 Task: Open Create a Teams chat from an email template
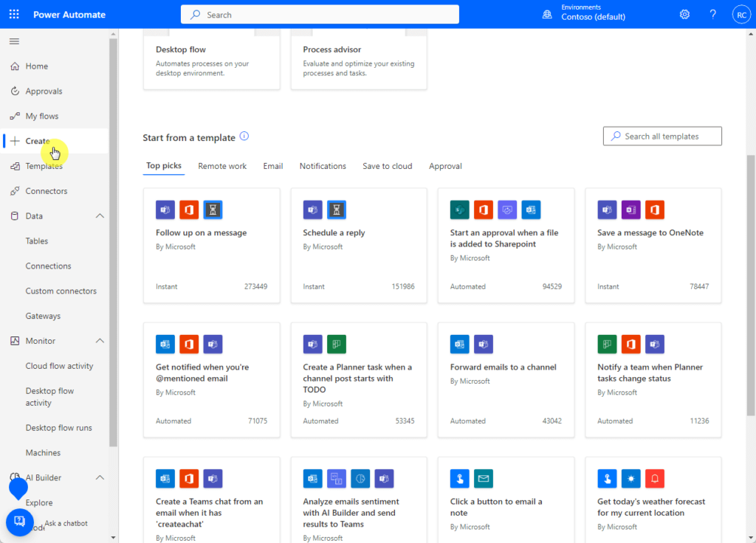click(x=212, y=500)
